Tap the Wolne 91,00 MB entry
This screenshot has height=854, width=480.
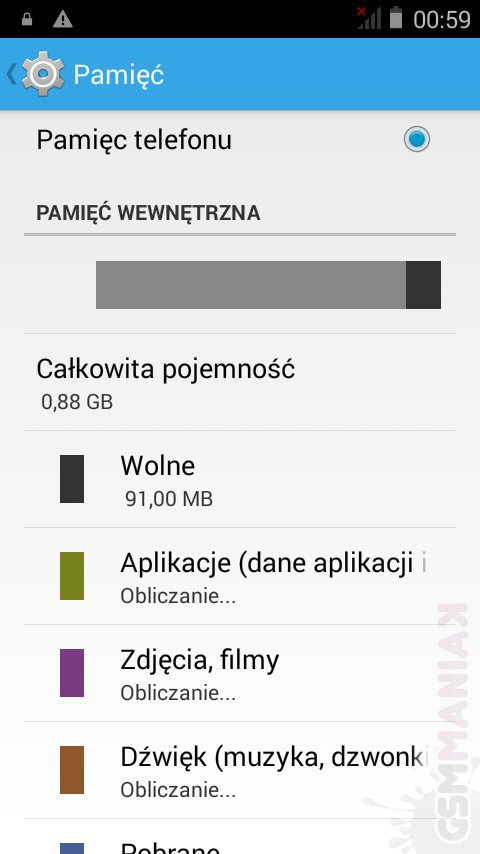[240, 479]
